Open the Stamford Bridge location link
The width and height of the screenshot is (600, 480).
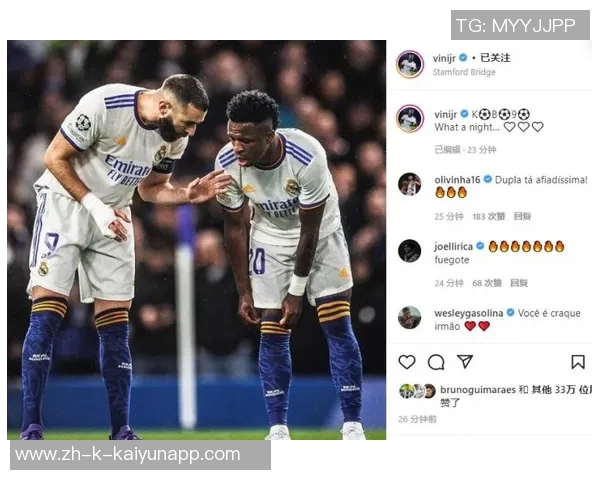pos(464,72)
